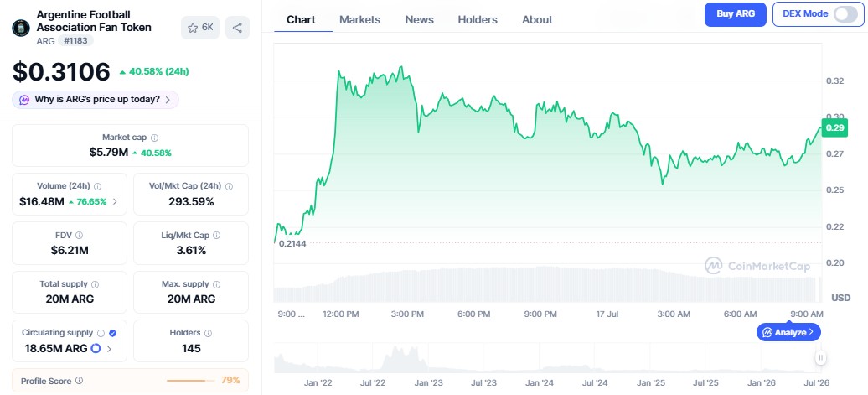
Task: Open Holders info icon
Action: tap(208, 333)
